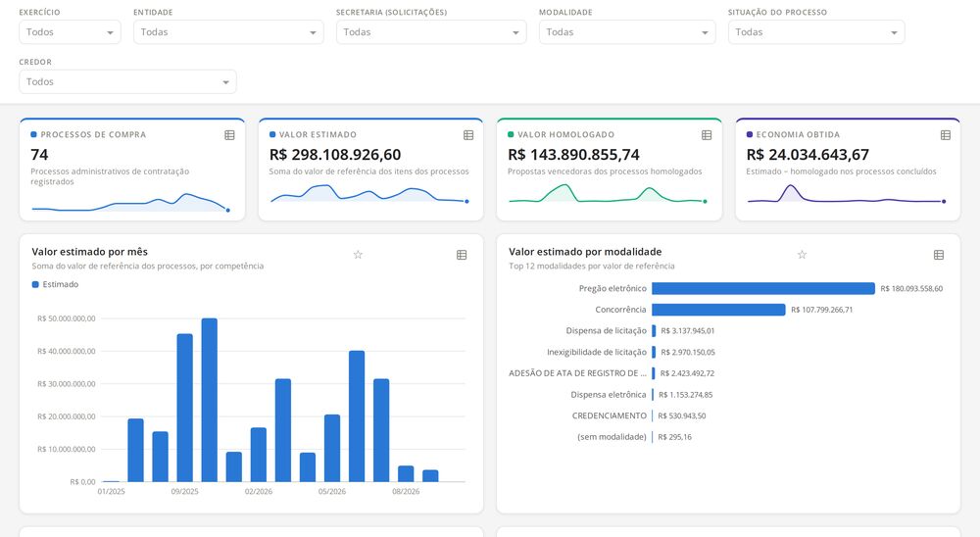Click the R$ 180.093.558,60 value label
Viewport: 980px width, 537px height.
point(911,289)
